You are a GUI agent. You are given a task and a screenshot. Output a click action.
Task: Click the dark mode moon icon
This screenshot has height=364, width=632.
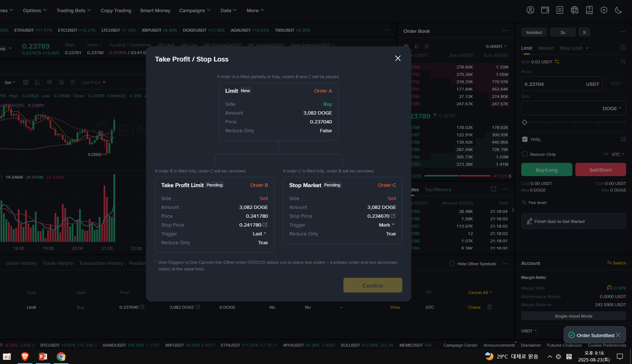point(618,10)
